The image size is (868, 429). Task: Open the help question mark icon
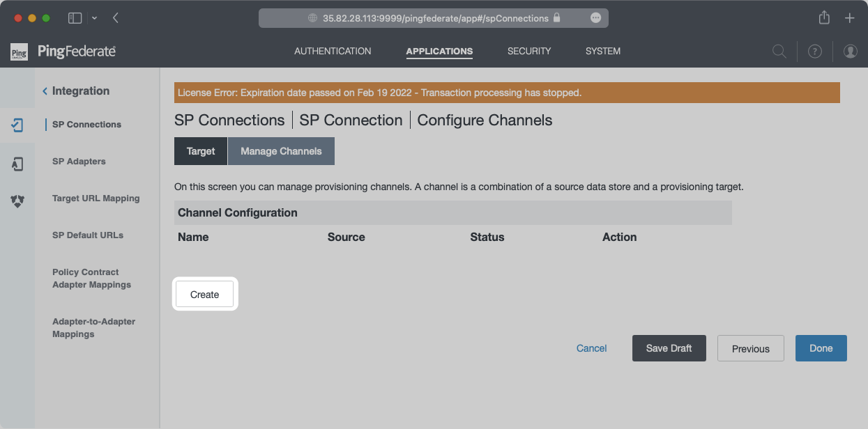814,52
